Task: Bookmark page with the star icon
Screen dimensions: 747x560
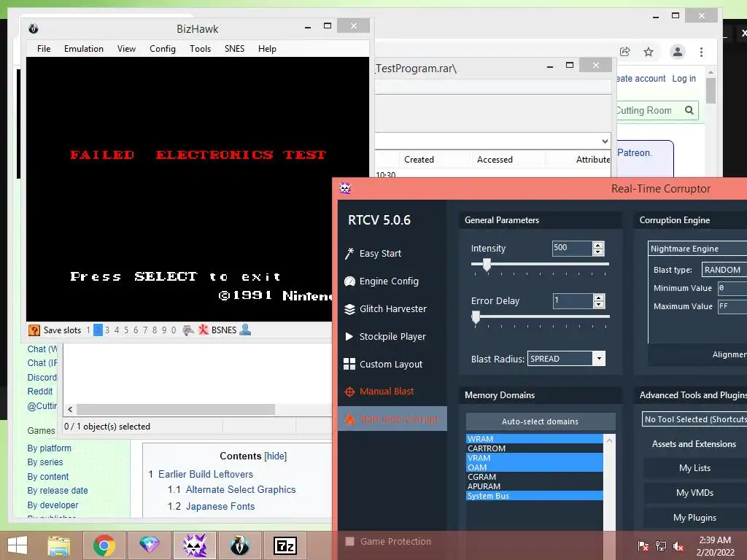Action: click(x=649, y=52)
